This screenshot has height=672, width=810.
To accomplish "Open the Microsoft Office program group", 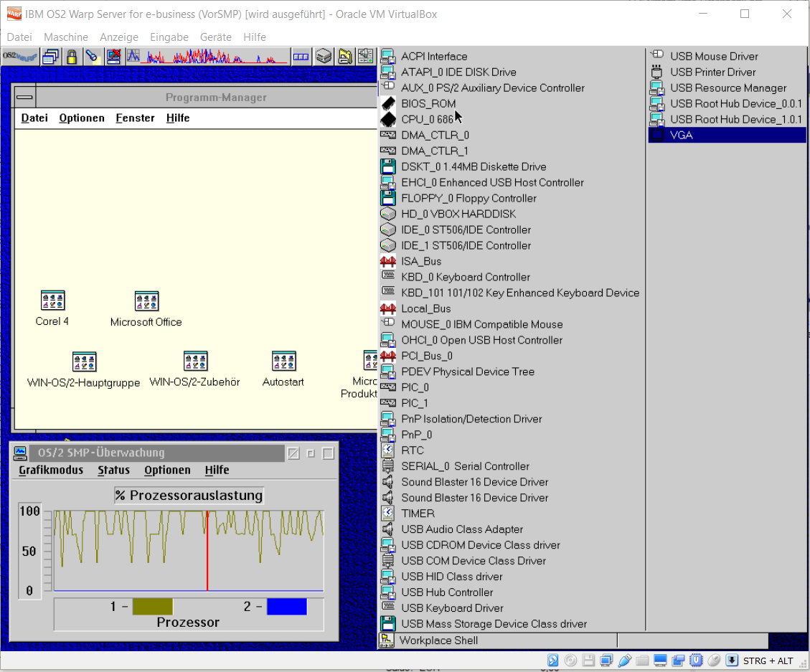I will [146, 309].
